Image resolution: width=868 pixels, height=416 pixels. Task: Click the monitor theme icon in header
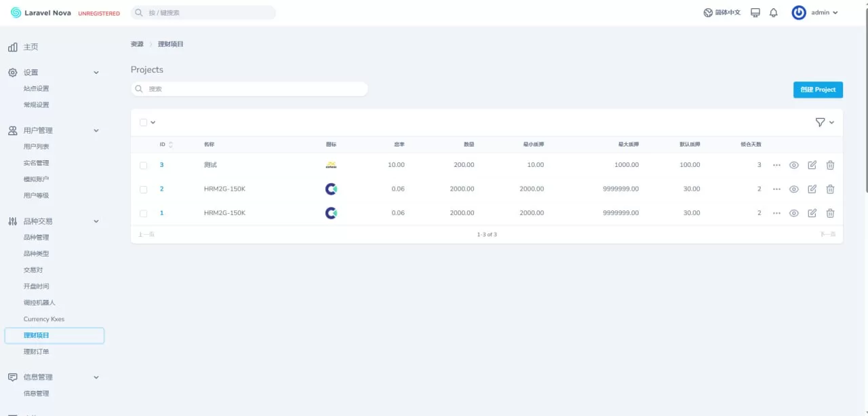755,13
